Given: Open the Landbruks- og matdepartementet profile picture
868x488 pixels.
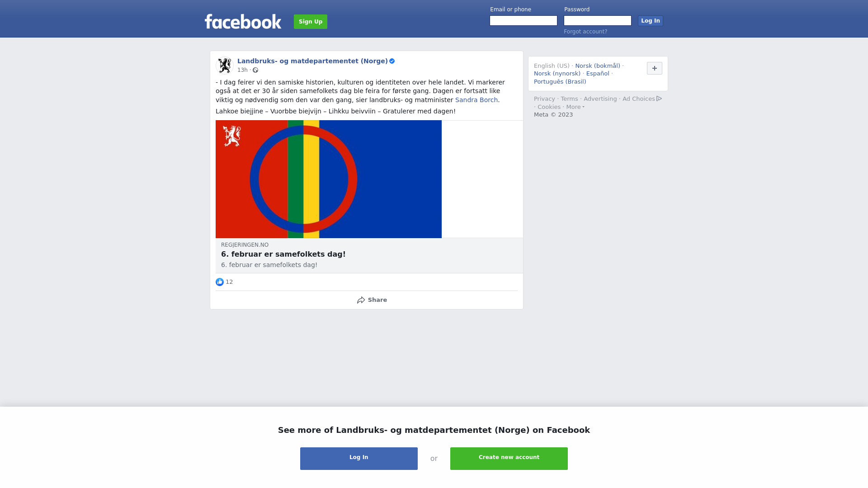Looking at the screenshot, I should coord(225,66).
